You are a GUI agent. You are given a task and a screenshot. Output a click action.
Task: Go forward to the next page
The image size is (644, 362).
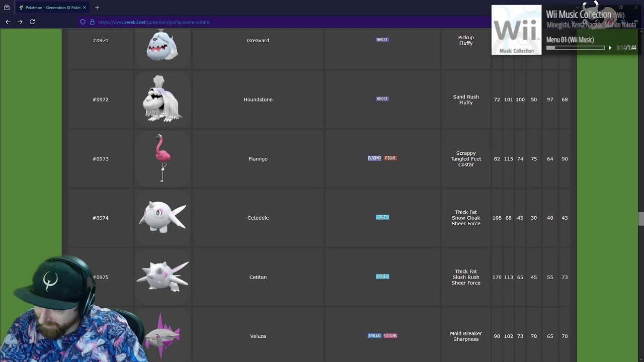(20, 22)
